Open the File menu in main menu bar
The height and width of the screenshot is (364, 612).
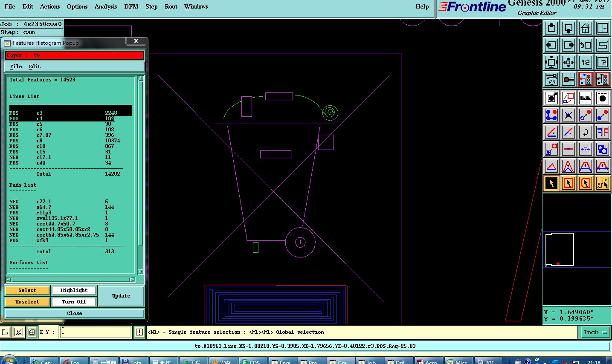click(9, 6)
